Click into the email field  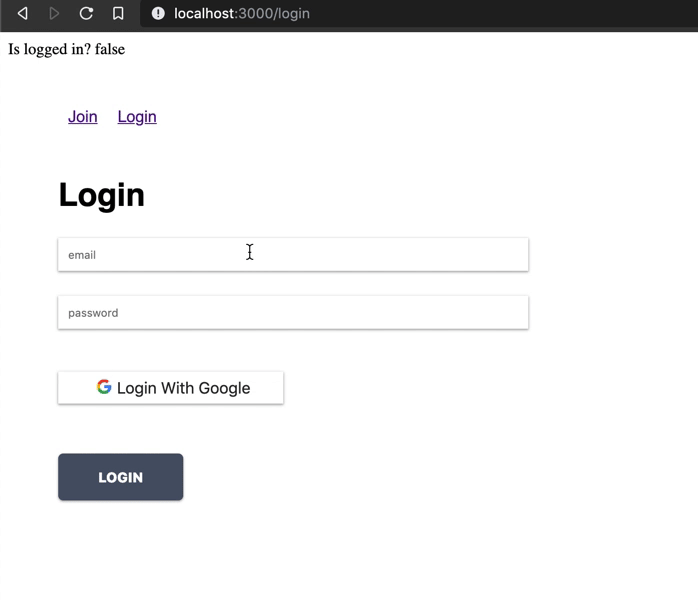tap(293, 255)
